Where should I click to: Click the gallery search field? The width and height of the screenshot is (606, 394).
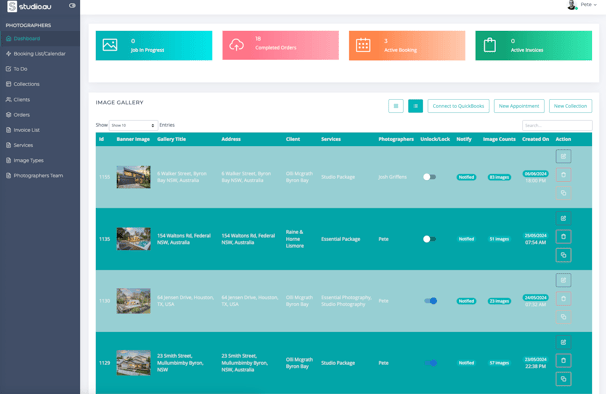[x=557, y=125]
